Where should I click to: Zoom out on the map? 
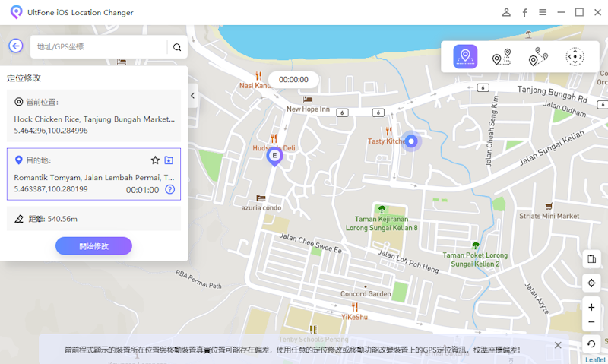[x=591, y=322]
